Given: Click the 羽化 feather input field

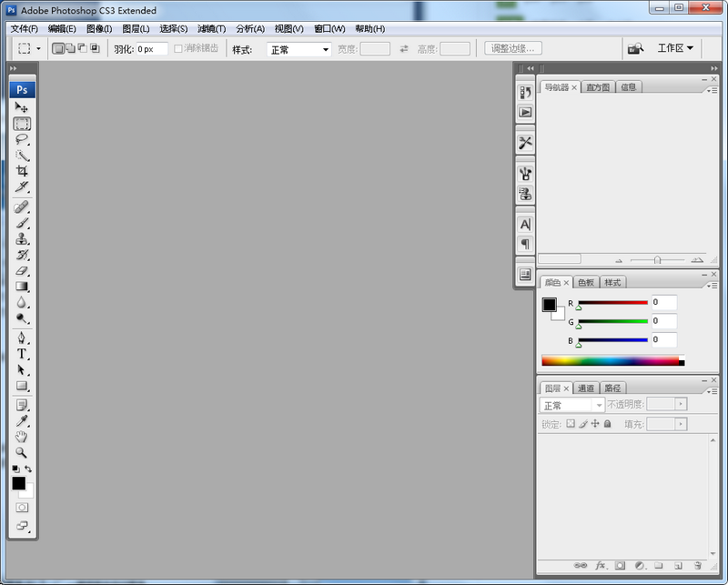Looking at the screenshot, I should pyautogui.click(x=151, y=49).
